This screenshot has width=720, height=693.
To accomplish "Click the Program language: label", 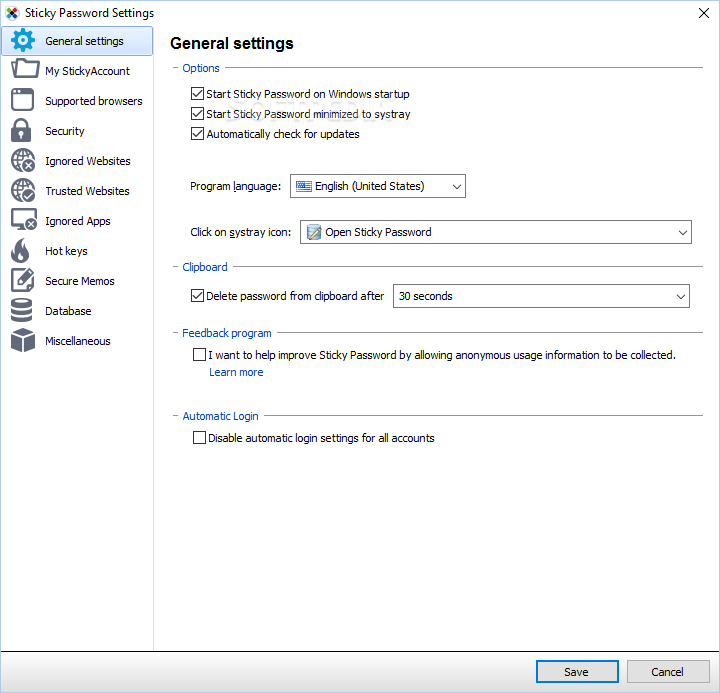I will (236, 186).
